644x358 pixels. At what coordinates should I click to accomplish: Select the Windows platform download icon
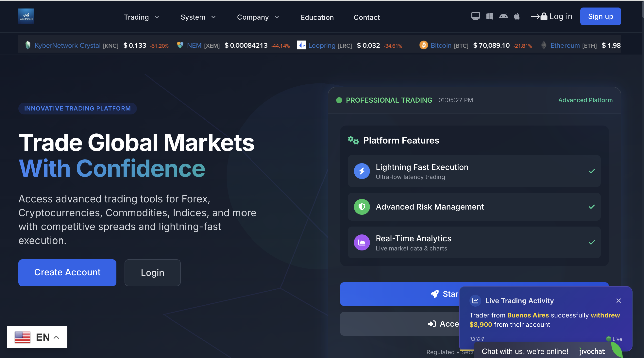pyautogui.click(x=490, y=16)
